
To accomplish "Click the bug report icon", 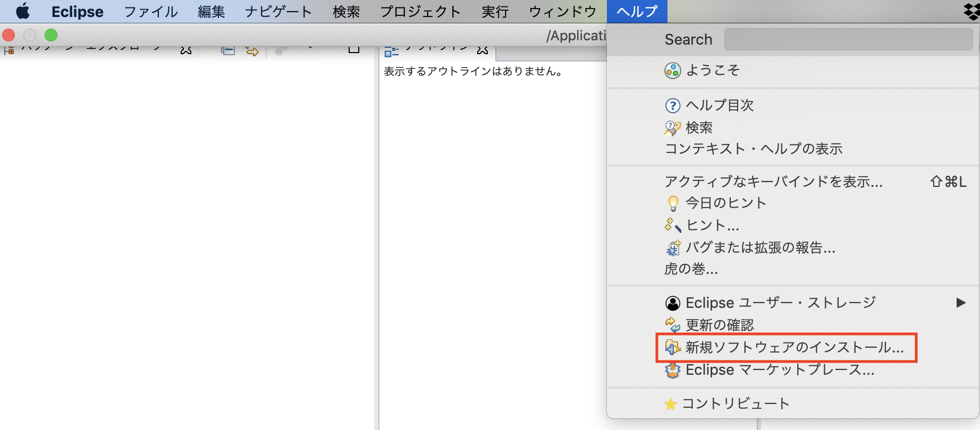I will click(x=673, y=248).
